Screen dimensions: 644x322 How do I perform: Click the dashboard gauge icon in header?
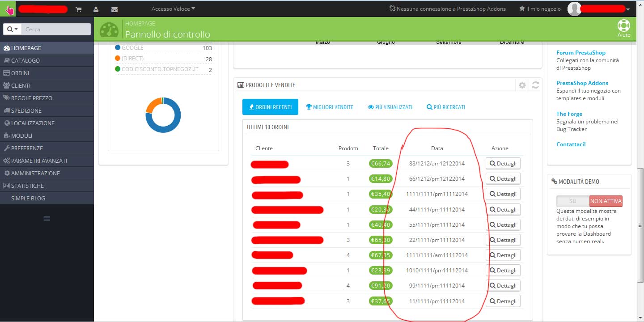pyautogui.click(x=109, y=30)
